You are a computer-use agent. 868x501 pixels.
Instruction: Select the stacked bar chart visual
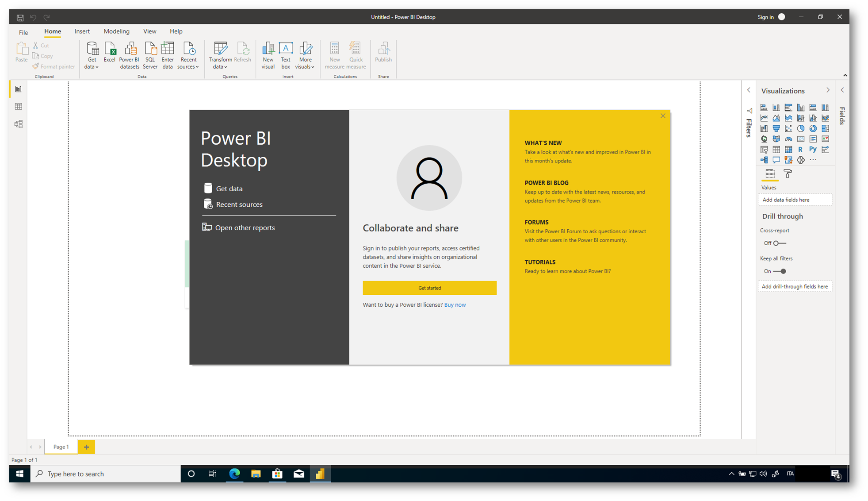[764, 108]
